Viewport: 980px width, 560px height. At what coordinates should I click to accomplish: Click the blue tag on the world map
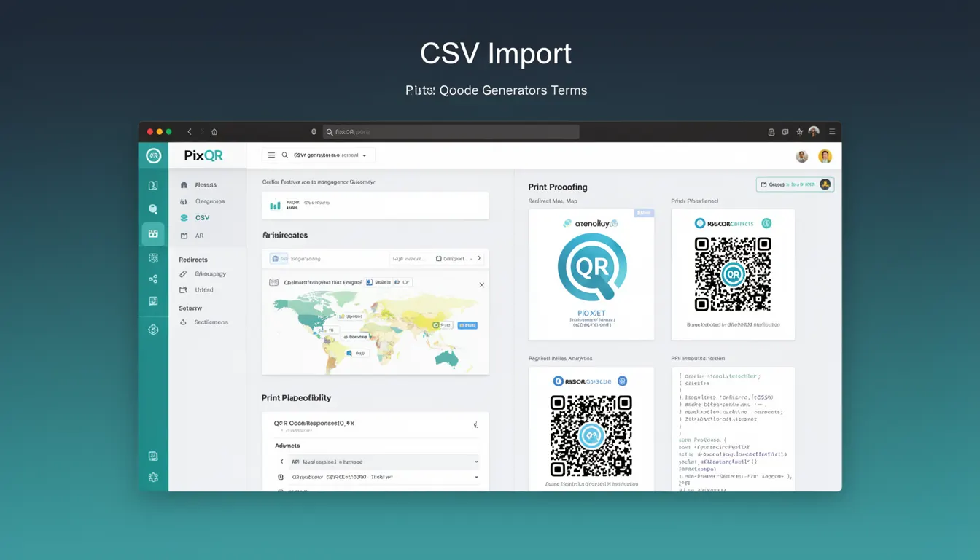tap(467, 325)
